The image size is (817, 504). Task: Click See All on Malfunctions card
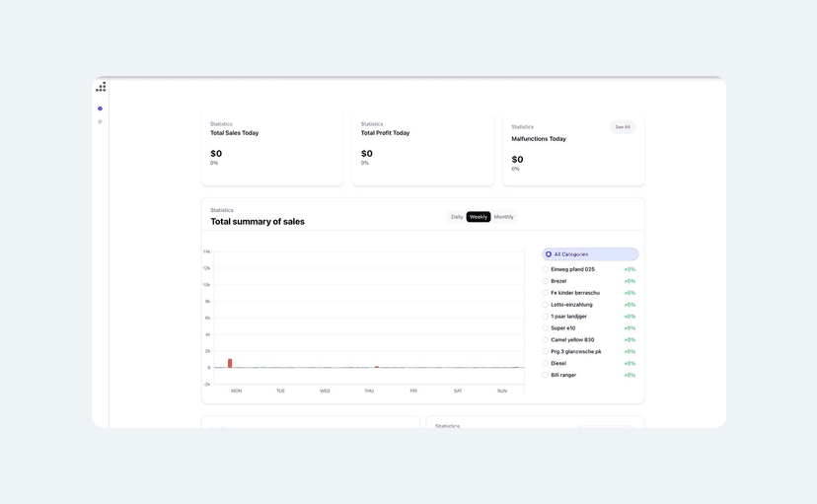point(622,127)
